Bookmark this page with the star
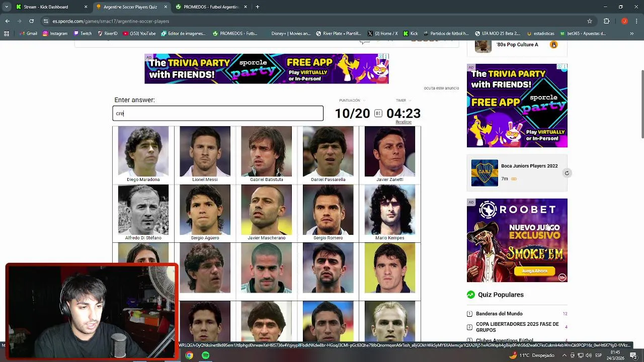The image size is (644, 362). 590,21
